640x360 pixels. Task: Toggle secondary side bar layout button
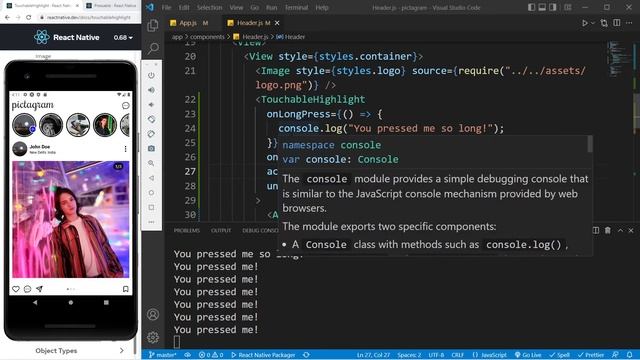point(553,7)
